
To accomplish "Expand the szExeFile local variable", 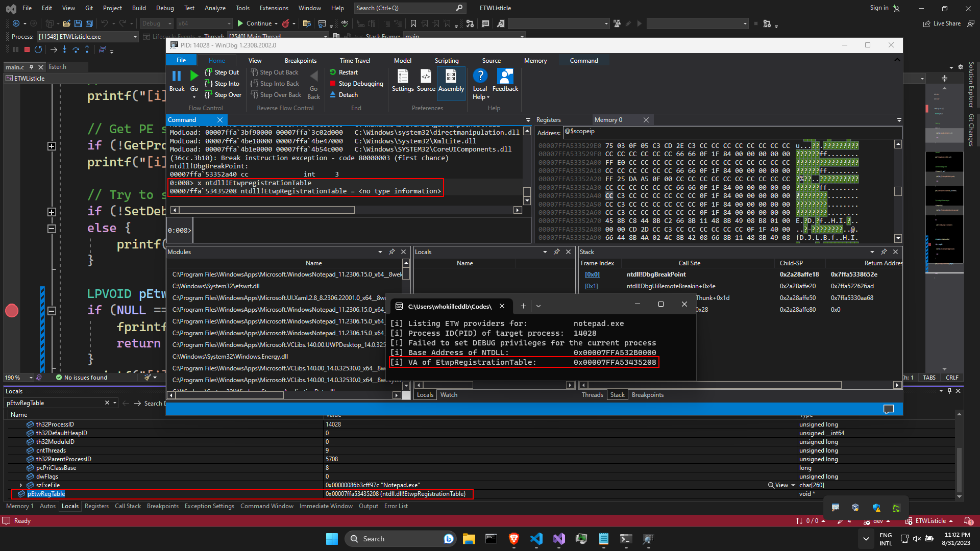I will [x=20, y=485].
